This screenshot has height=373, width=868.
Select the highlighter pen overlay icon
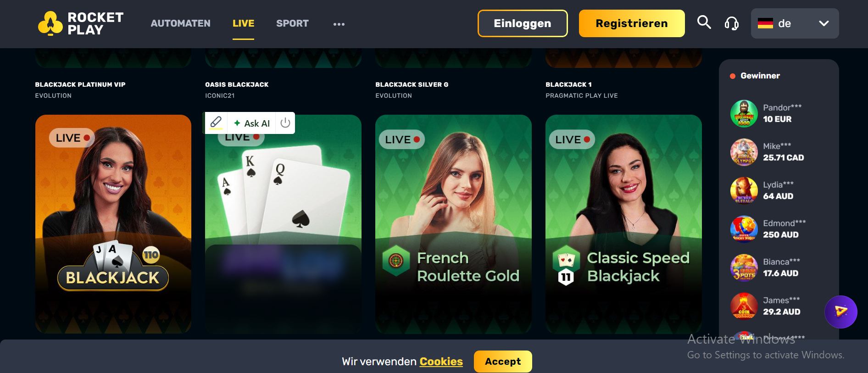[x=216, y=122]
